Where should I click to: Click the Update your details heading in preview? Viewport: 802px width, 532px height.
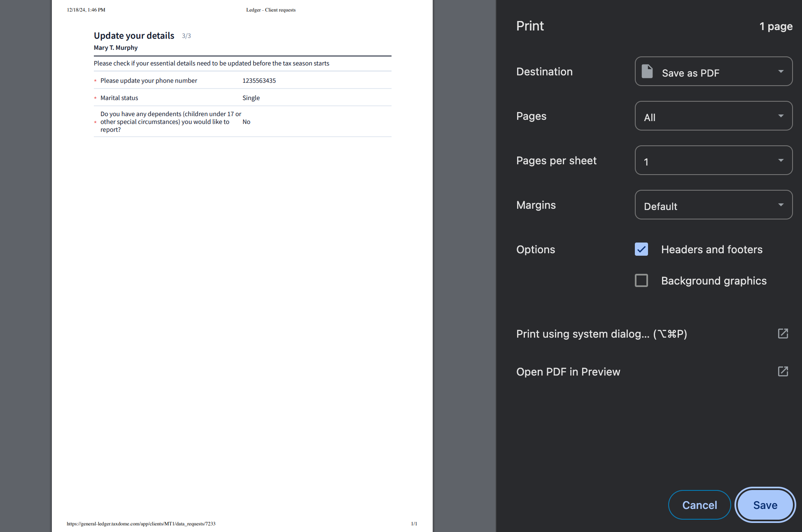pyautogui.click(x=134, y=36)
